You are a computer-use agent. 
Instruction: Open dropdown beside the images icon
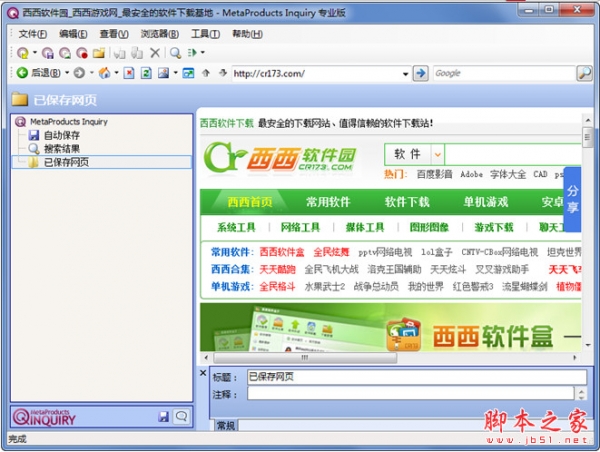(x=175, y=72)
